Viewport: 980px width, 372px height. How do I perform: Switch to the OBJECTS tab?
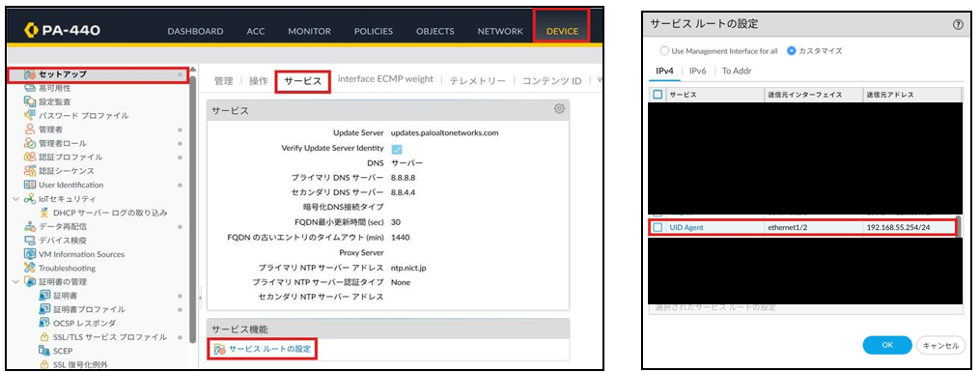pos(435,31)
